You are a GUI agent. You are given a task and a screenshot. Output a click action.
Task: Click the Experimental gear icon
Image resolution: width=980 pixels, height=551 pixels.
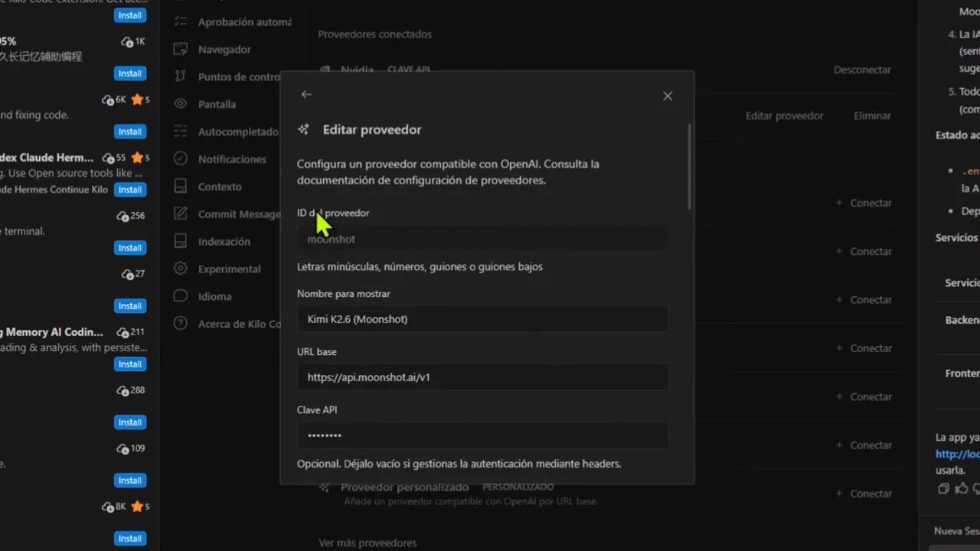(181, 269)
